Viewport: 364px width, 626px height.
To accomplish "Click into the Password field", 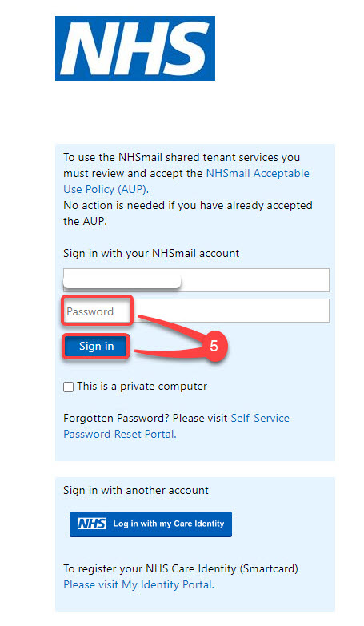I will [x=196, y=311].
